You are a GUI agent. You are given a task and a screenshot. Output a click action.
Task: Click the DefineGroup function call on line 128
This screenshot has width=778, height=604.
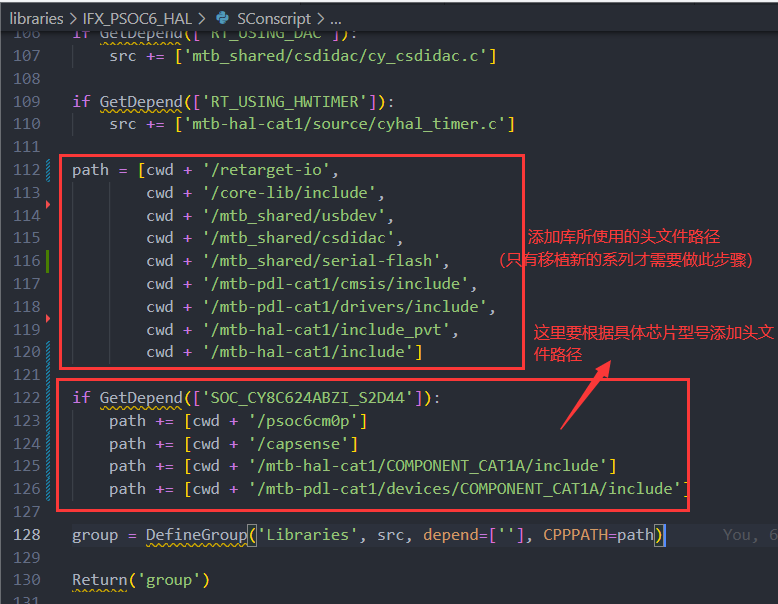(196, 535)
